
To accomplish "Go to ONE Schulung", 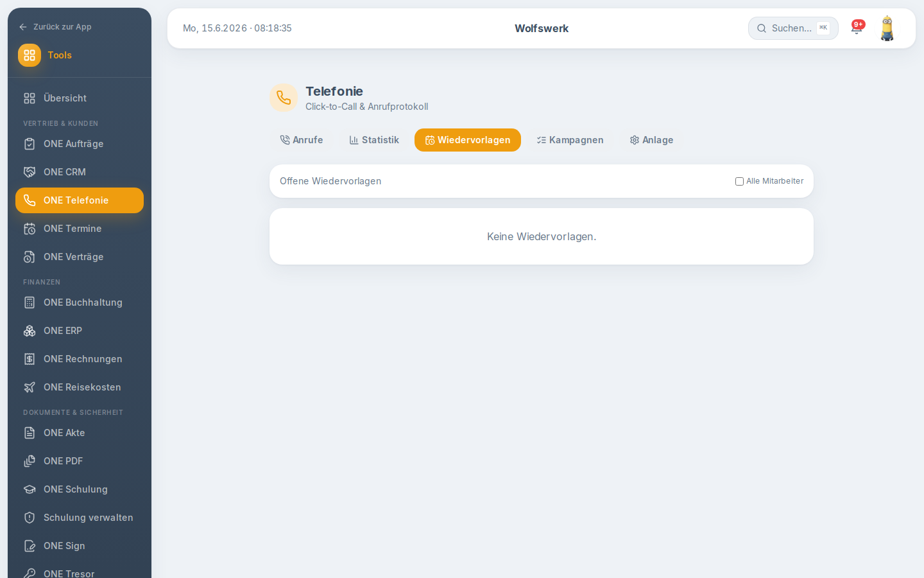I will (x=80, y=489).
